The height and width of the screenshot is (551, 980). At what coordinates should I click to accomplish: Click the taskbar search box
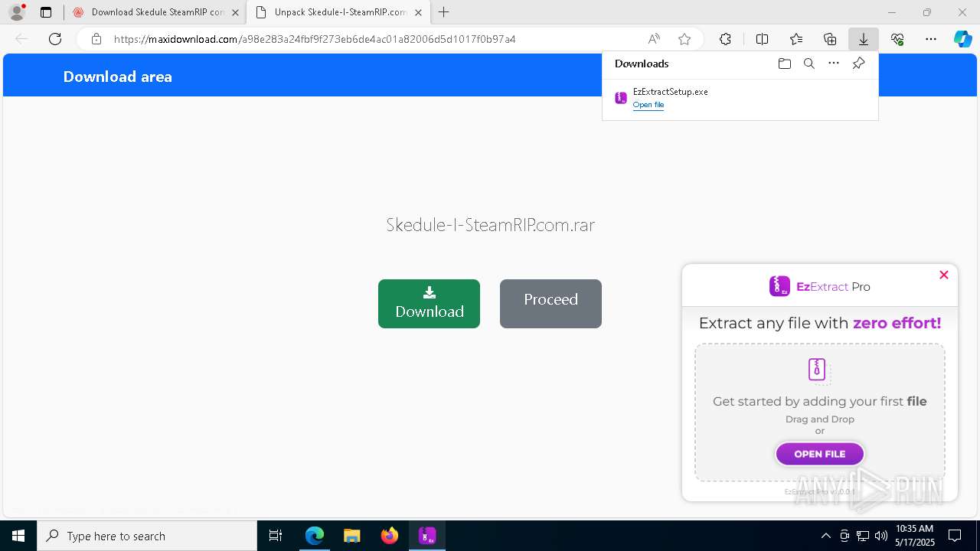point(147,536)
